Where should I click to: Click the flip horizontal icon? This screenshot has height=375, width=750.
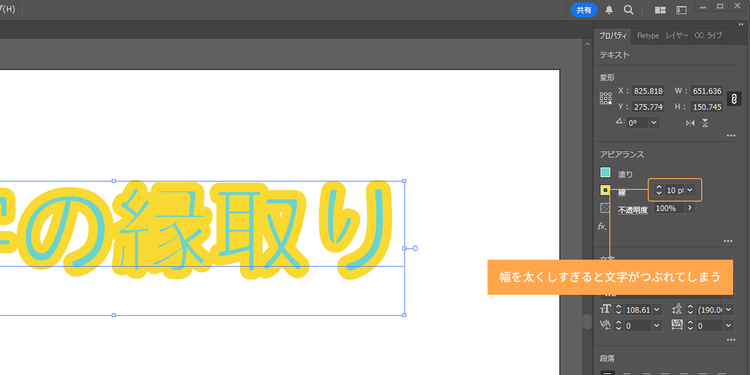coord(690,123)
